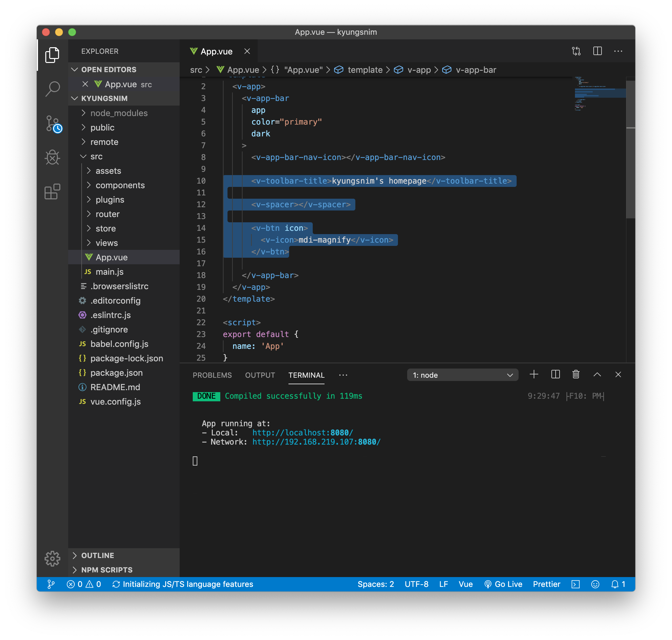Collapse the Open Editors section

[109, 70]
